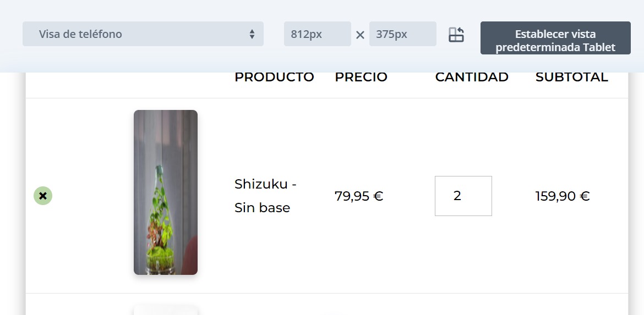Viewport: 644px width, 315px height.
Task: Open the Shizuku terrarium product thumbnail
Action: pos(166,192)
